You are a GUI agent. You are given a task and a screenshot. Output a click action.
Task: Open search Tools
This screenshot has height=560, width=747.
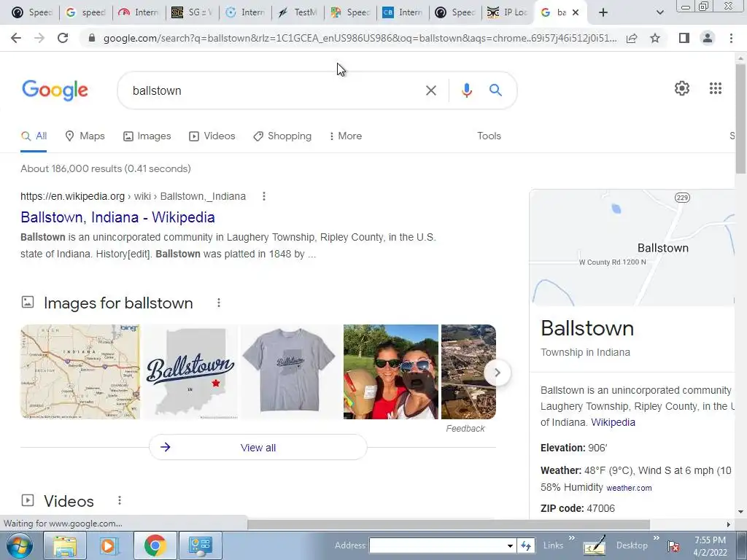tap(489, 136)
